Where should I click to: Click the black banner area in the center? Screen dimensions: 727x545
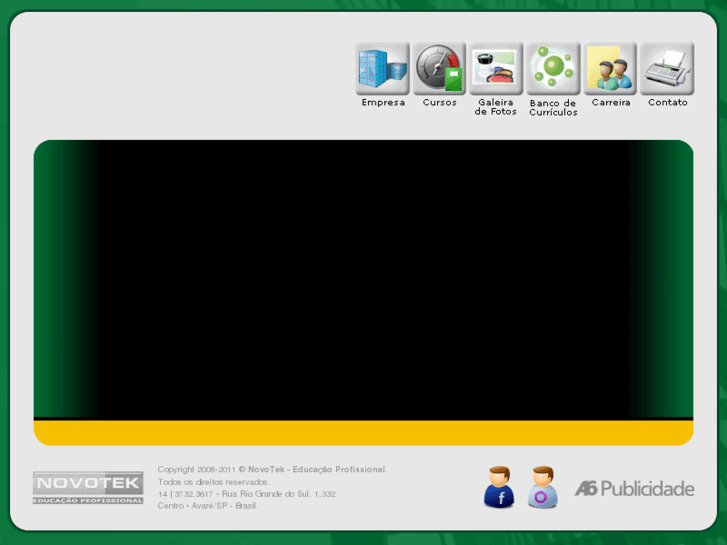[364, 280]
